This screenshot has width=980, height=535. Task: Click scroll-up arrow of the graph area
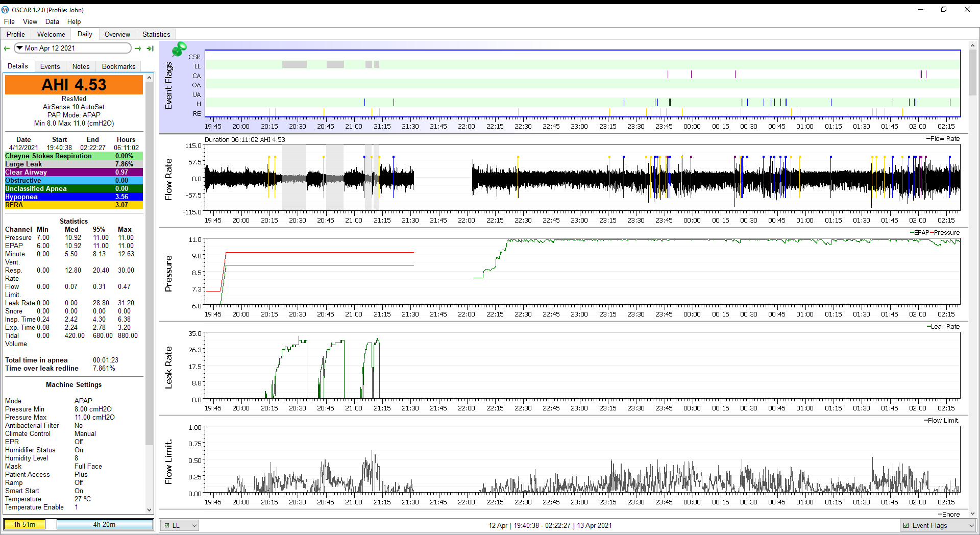[x=972, y=45]
